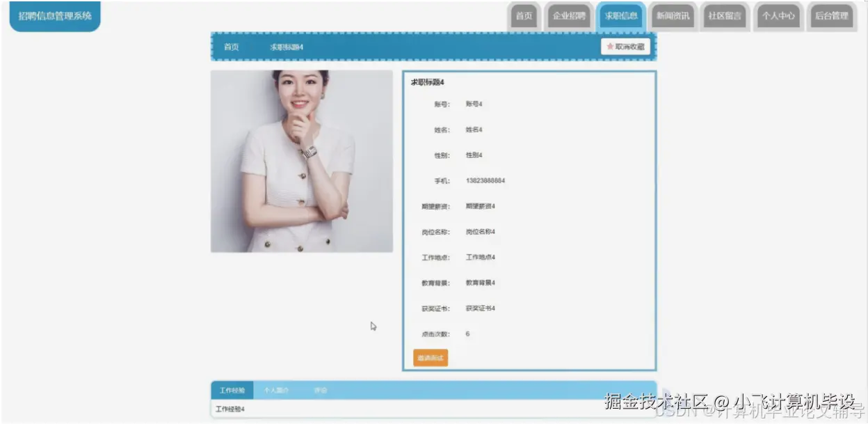The width and height of the screenshot is (868, 424).
Task: Click 招聘信息管理系统 site logo
Action: (55, 15)
